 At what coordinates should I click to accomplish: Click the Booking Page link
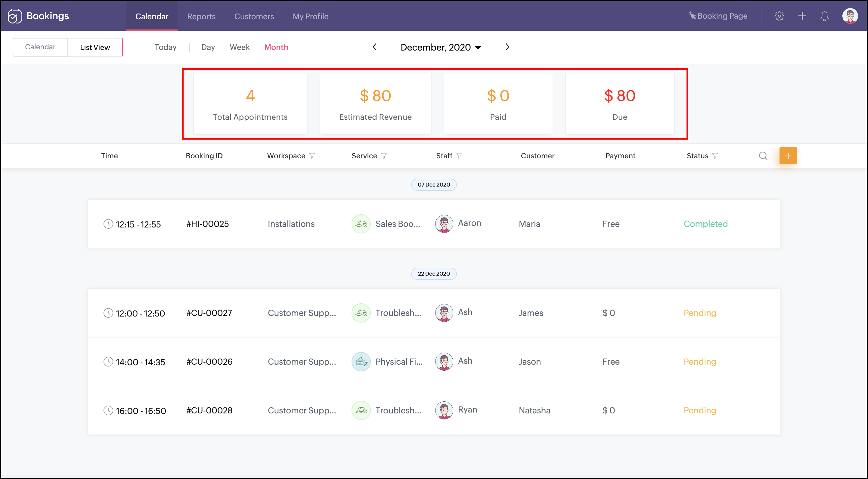click(718, 16)
